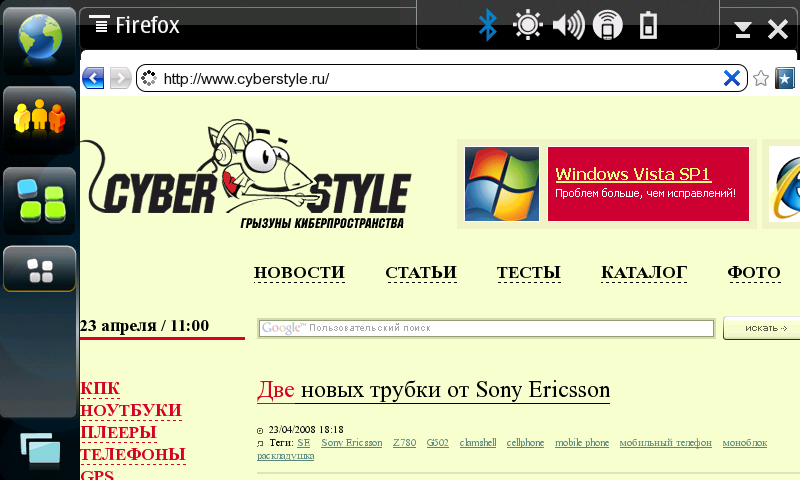Open the applications menu with colored squares
This screenshot has height=480, width=800.
coord(40,200)
